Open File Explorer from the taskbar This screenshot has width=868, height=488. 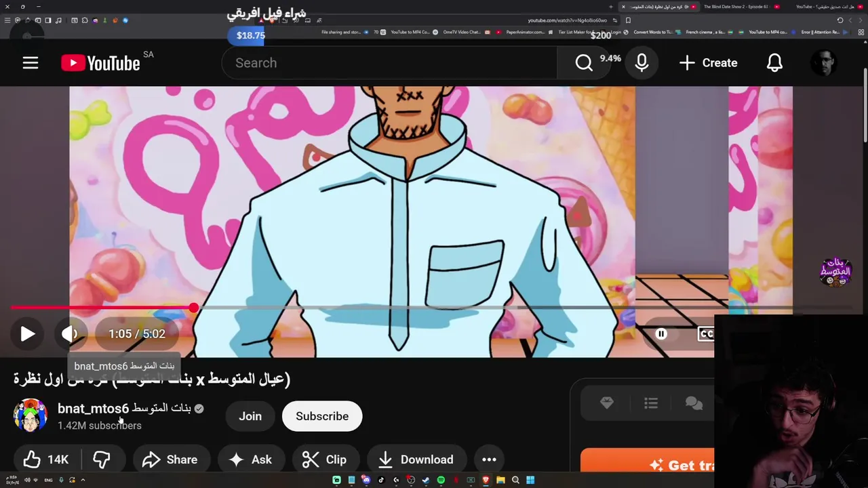(500, 480)
